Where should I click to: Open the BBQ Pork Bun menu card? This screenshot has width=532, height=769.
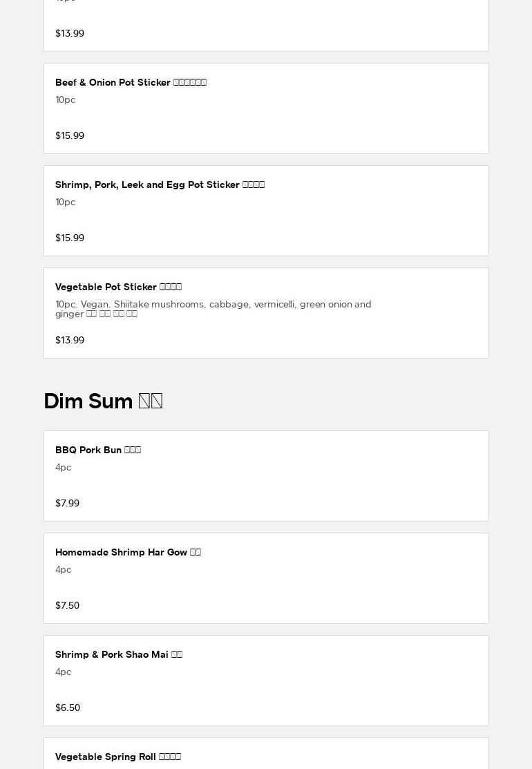266,476
